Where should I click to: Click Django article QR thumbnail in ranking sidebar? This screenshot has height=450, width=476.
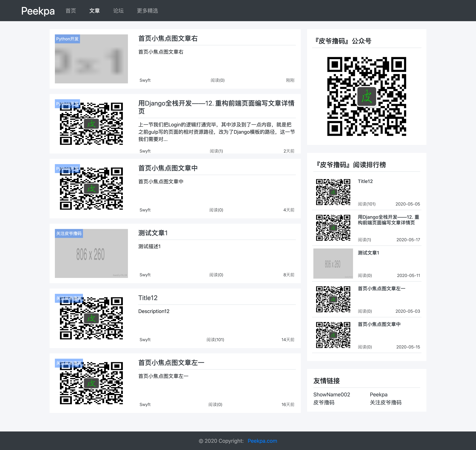click(333, 228)
